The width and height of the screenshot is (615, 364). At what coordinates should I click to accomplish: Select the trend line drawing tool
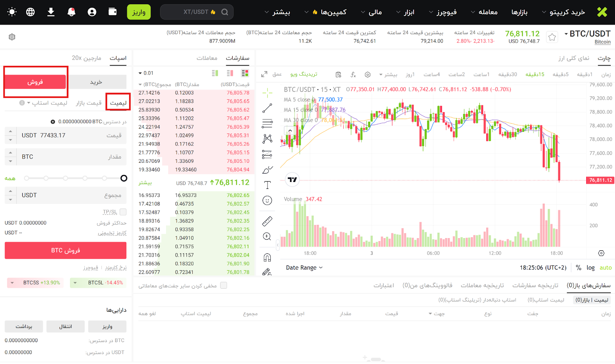coord(267,108)
